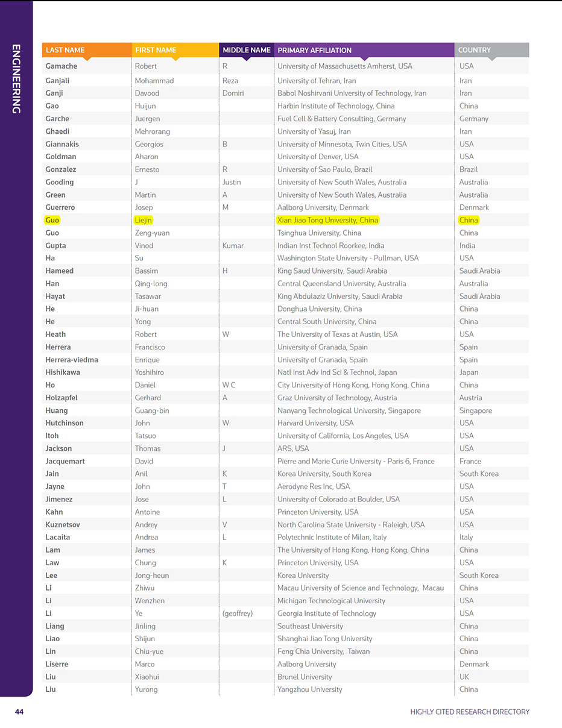Select Natl Inst Adv Ind Sci & Technol, Japan

337,372
